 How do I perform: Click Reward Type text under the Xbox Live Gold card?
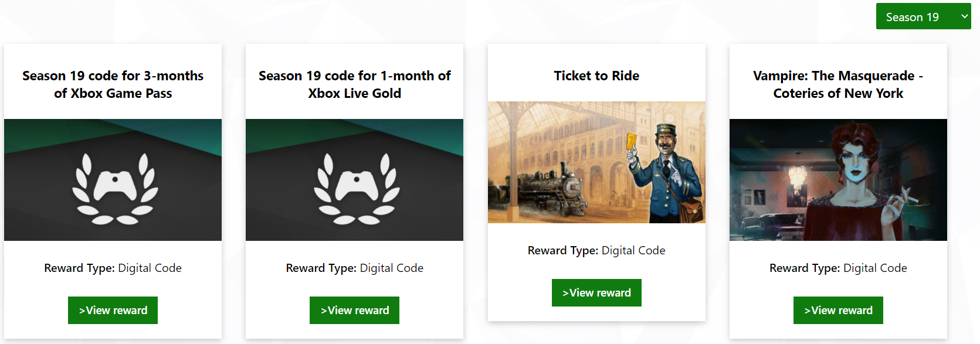[x=354, y=268]
